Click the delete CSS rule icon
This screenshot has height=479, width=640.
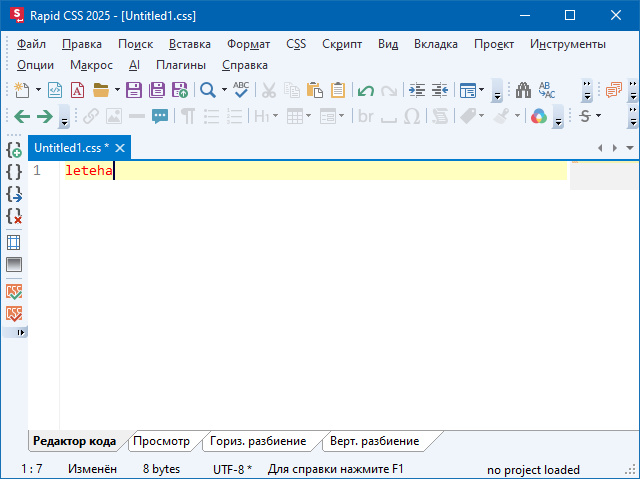point(14,216)
